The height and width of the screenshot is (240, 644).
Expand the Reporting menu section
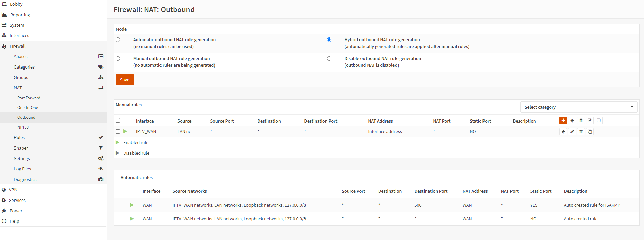point(53,15)
